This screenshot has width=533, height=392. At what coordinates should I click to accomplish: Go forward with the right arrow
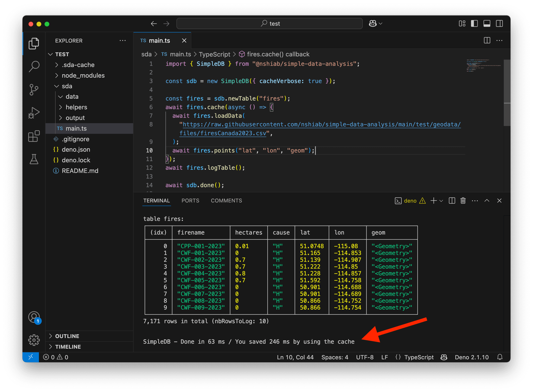166,23
